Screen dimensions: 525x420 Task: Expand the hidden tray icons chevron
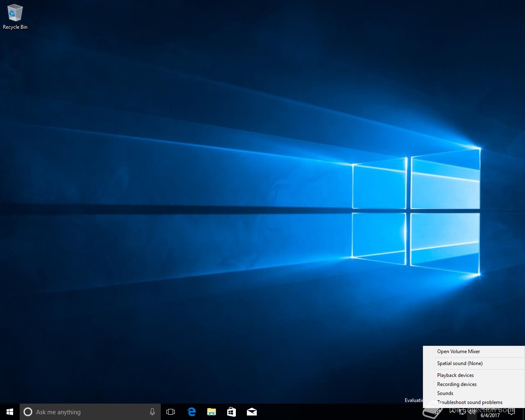(452, 412)
